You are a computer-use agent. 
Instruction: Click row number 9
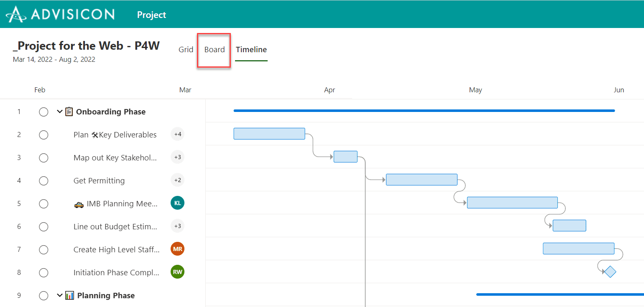coord(19,296)
